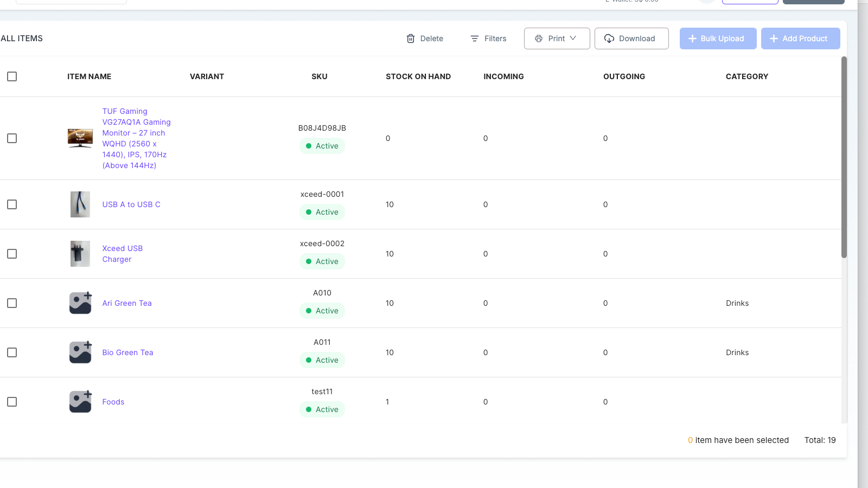The height and width of the screenshot is (488, 868).
Task: Open the Xceed USB Charger product link
Action: click(122, 253)
